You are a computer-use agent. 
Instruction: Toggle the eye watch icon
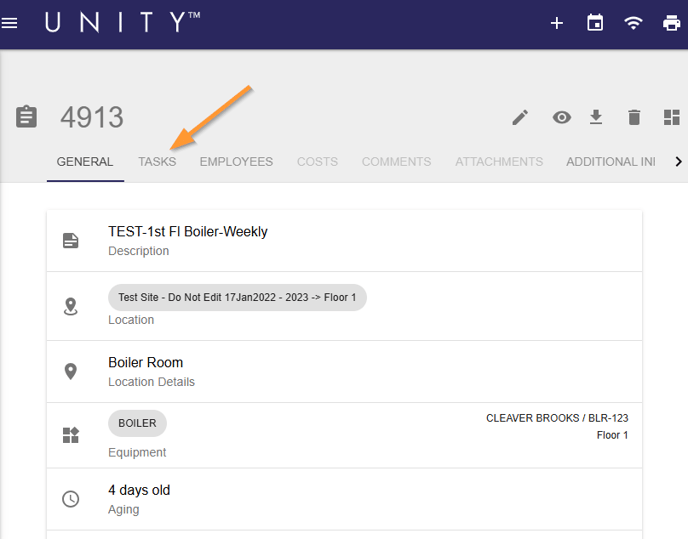click(x=562, y=117)
